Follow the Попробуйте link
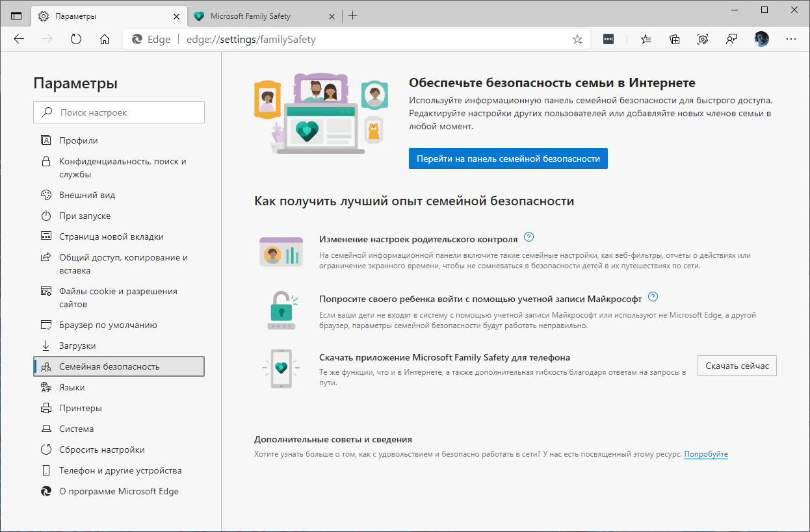 click(x=706, y=454)
